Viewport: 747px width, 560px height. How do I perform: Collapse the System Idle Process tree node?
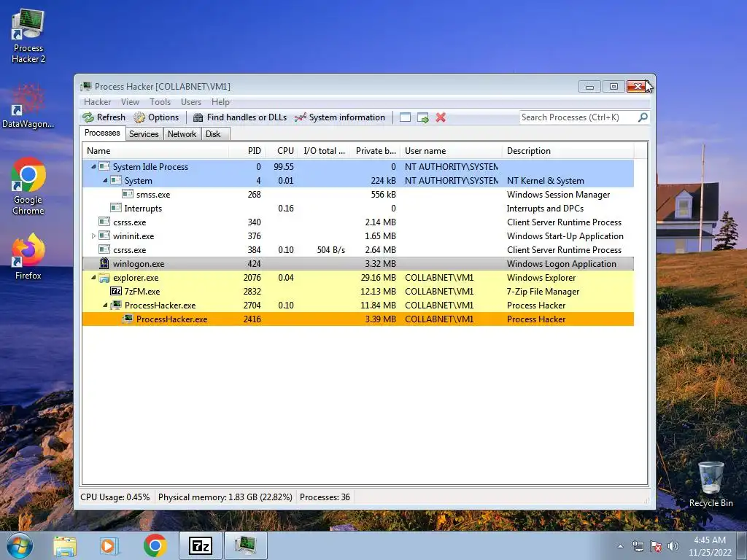(93, 167)
